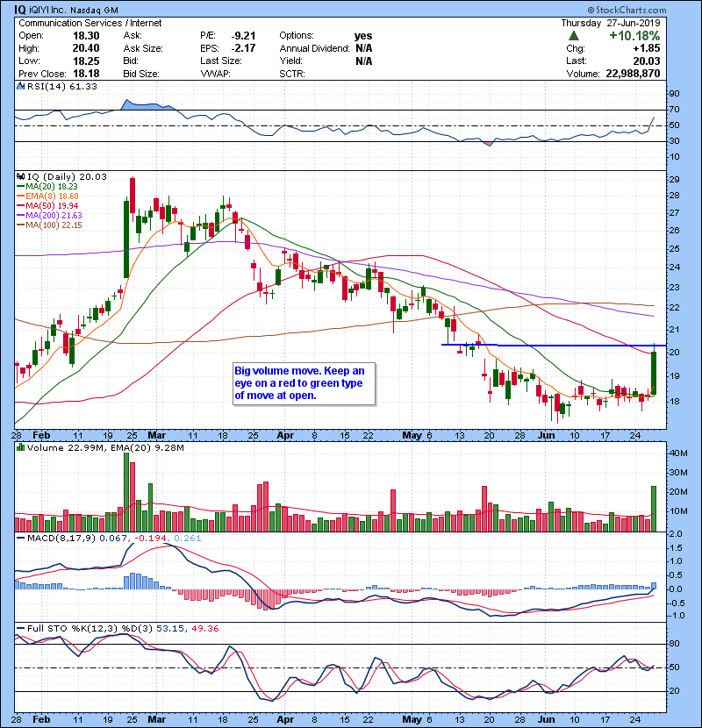Click the volume bars icon beside Volume label

click(x=20, y=447)
